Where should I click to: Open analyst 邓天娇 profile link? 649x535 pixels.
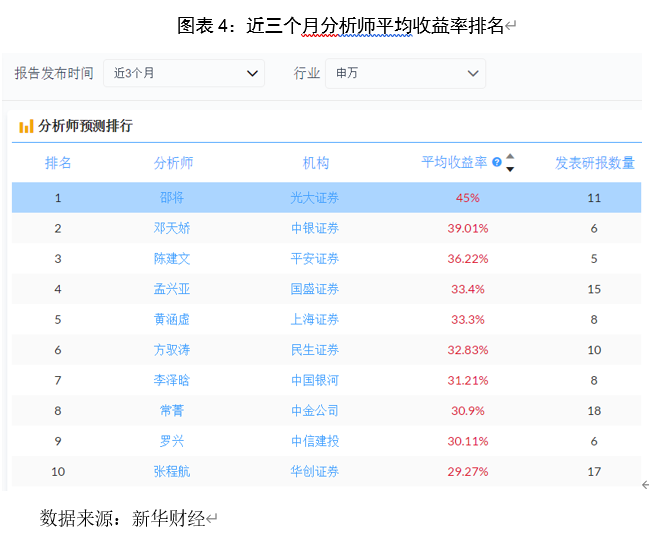[172, 228]
